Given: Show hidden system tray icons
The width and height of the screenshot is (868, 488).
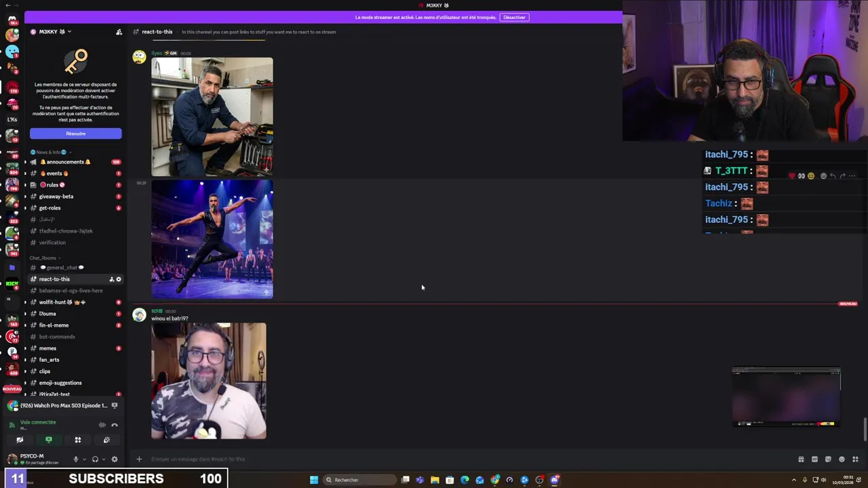Looking at the screenshot, I should click(x=794, y=480).
